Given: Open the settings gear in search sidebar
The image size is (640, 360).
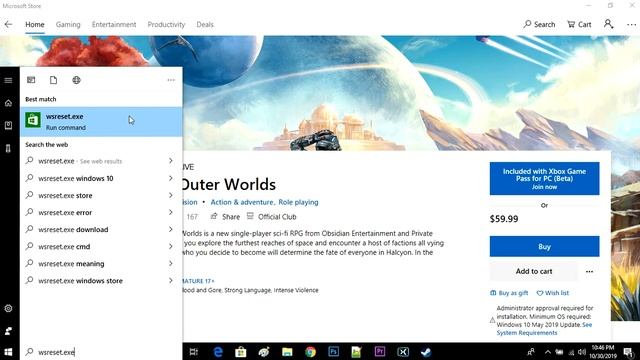Looking at the screenshot, I should tap(8, 308).
